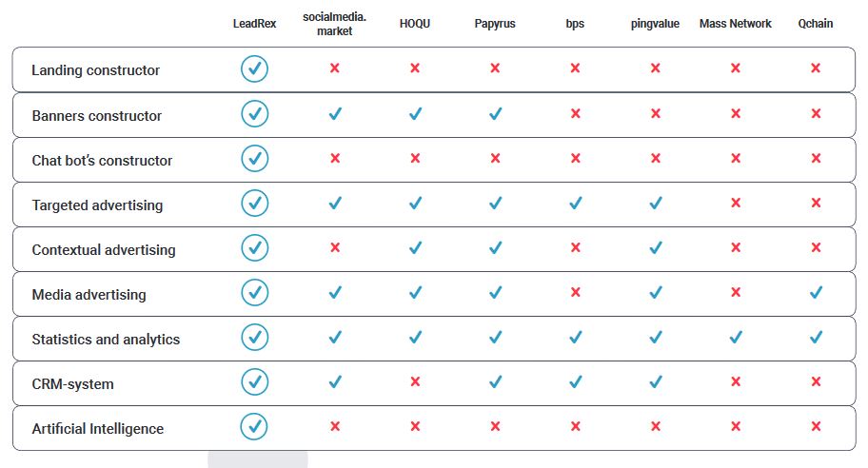The image size is (868, 468).
Task: Click LeadRex circled check for Chat bot's constructor
Action: 255,159
